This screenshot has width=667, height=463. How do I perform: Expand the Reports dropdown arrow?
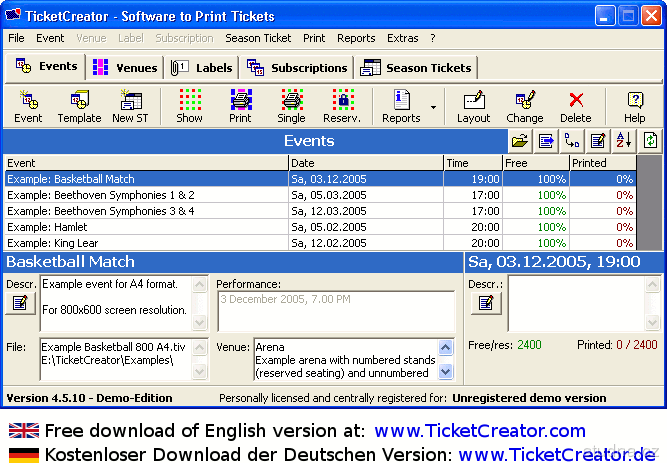click(x=433, y=106)
